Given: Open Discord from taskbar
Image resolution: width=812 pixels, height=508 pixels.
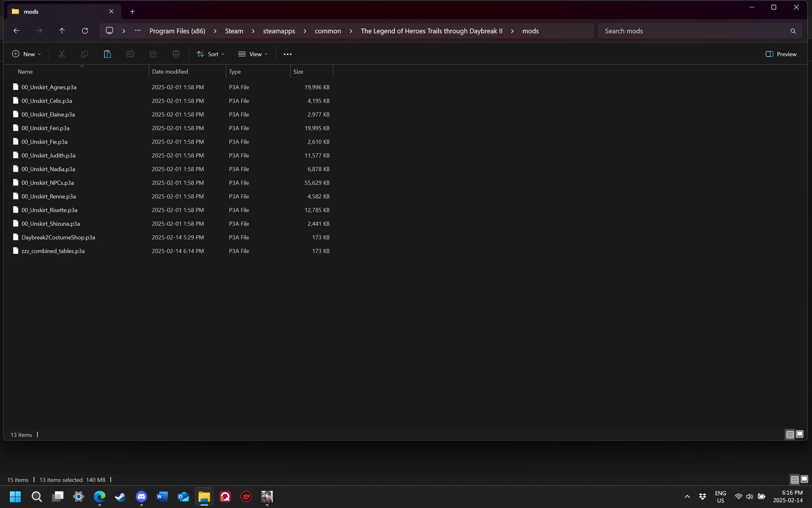Looking at the screenshot, I should (x=141, y=497).
